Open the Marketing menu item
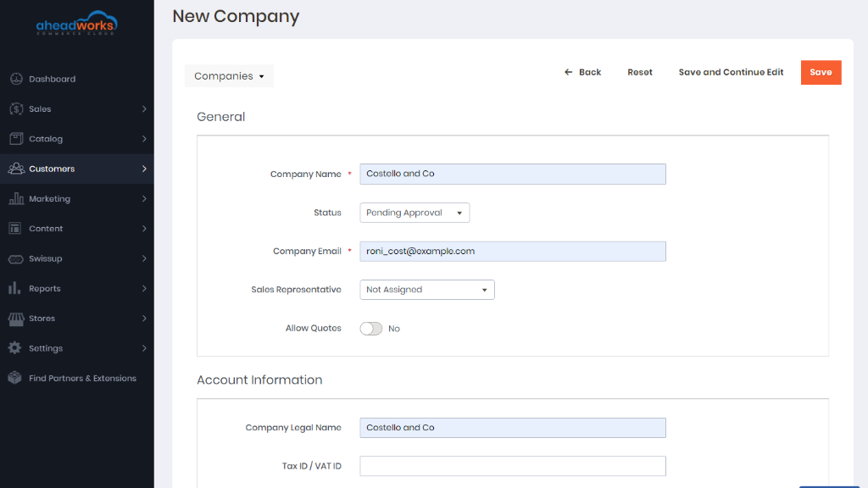Viewport: 868px width, 488px height. tap(77, 198)
